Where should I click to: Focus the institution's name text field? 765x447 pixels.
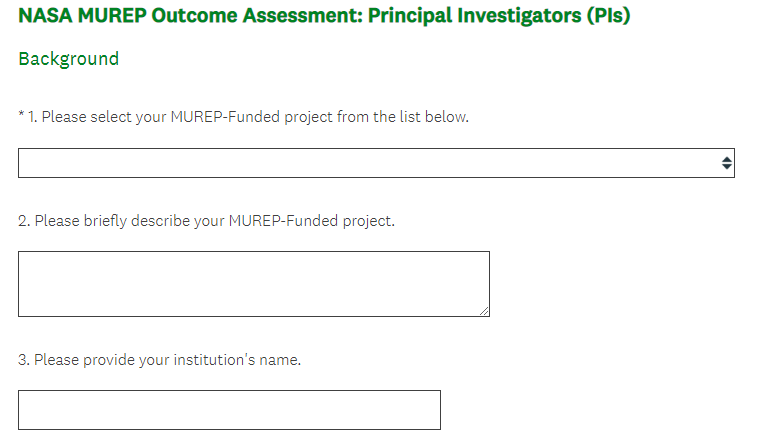pyautogui.click(x=229, y=410)
